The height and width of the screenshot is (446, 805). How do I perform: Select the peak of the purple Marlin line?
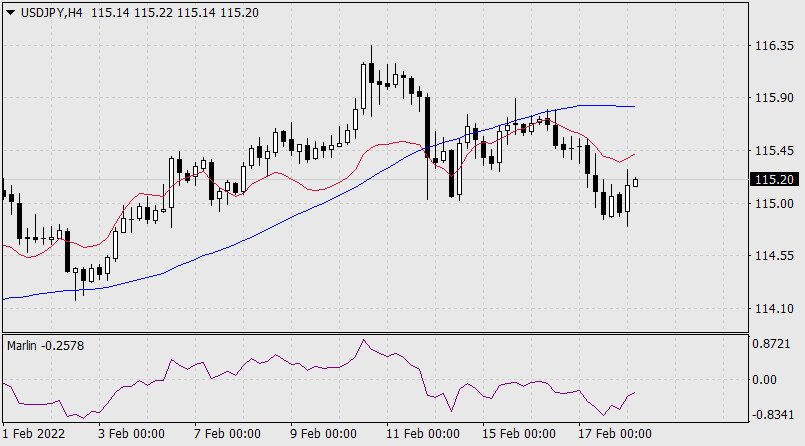pyautogui.click(x=363, y=340)
